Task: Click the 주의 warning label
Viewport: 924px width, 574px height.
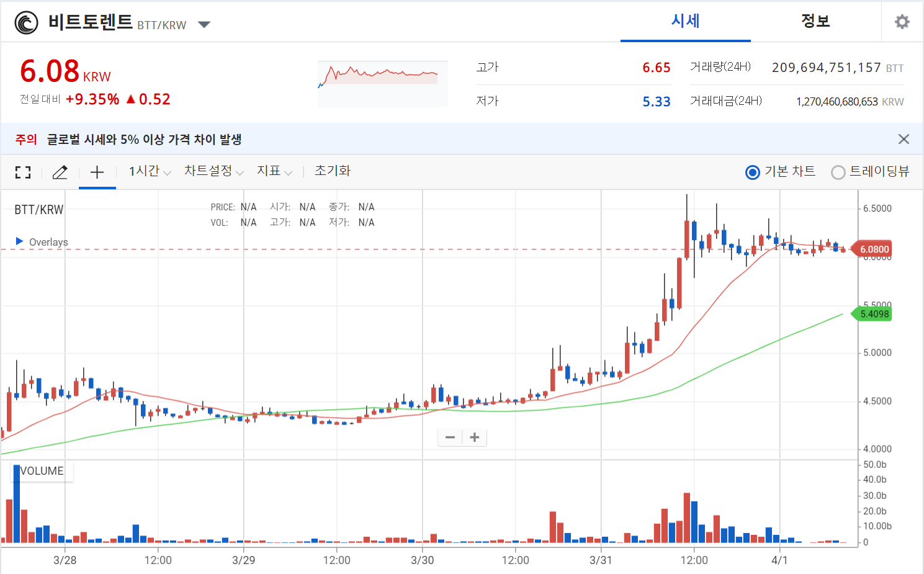Action: 26,140
